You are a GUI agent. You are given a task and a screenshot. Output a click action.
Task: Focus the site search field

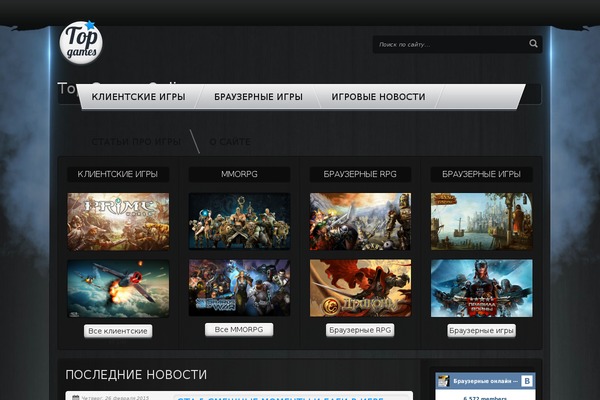(x=457, y=44)
